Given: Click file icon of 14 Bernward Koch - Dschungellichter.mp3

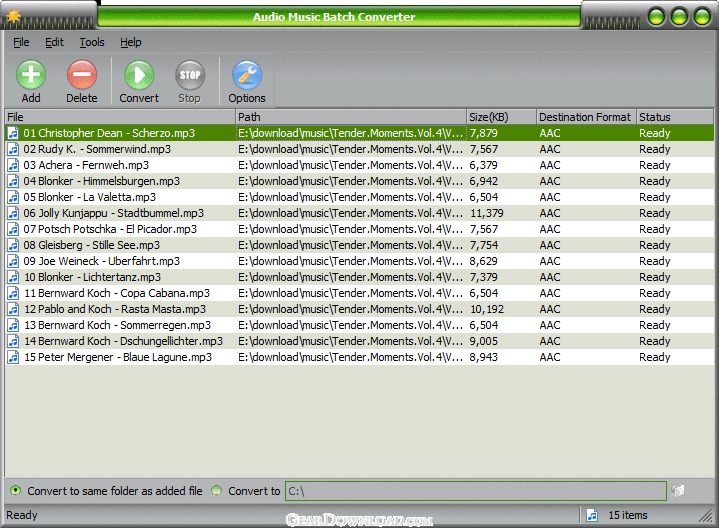Looking at the screenshot, I should pyautogui.click(x=13, y=341).
